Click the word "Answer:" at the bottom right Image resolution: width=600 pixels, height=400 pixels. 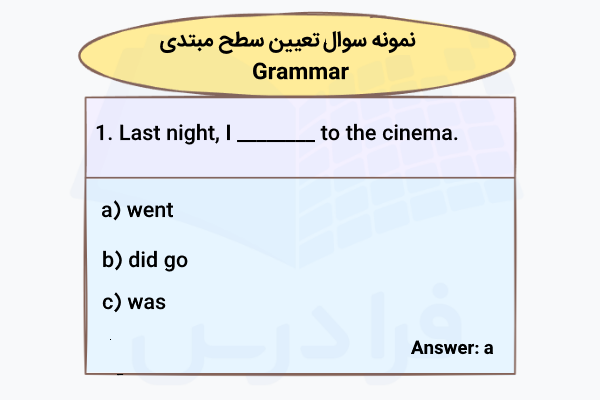443,348
